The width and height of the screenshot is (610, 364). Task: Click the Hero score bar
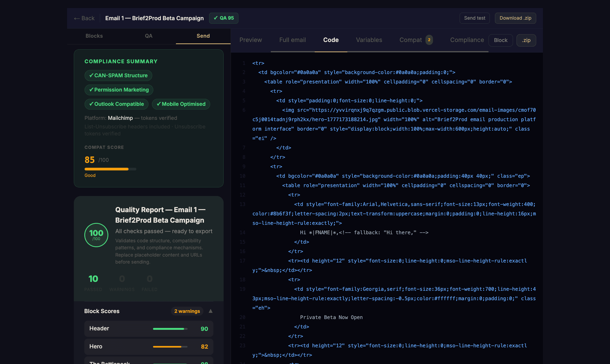(170, 347)
